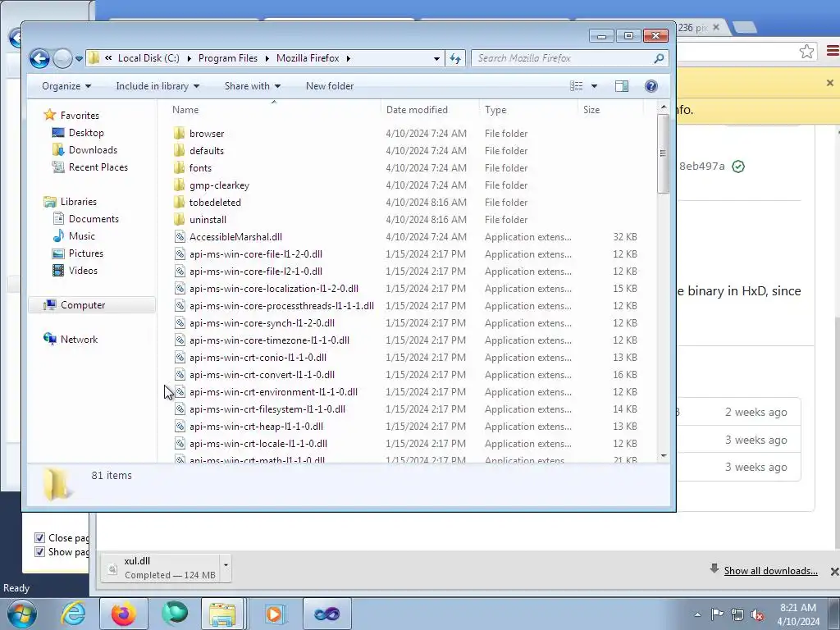
Task: Click Show all downloads link
Action: point(770,571)
